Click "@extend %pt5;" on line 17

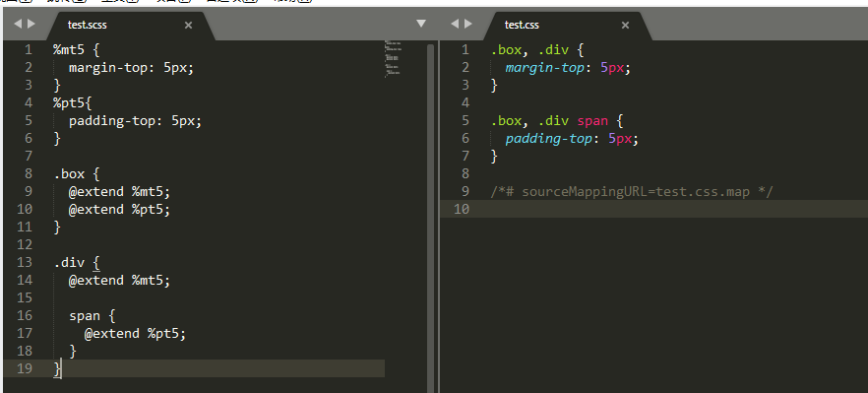point(135,334)
